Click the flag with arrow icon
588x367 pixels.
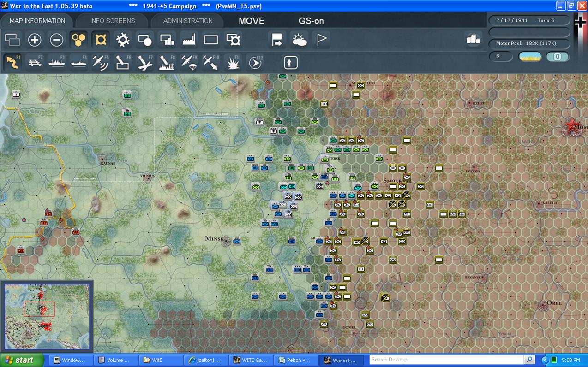coord(277,40)
